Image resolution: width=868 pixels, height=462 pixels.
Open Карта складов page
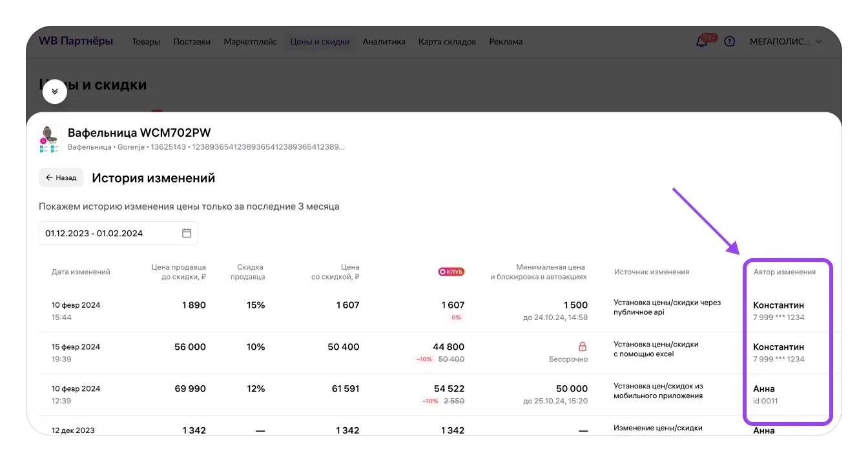pos(447,42)
